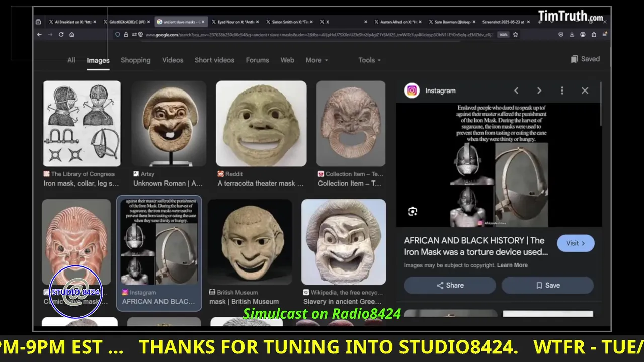Viewport: 644px width, 362px height.
Task: Select the Instagram iron mask result thumbnail
Action: (x=159, y=242)
